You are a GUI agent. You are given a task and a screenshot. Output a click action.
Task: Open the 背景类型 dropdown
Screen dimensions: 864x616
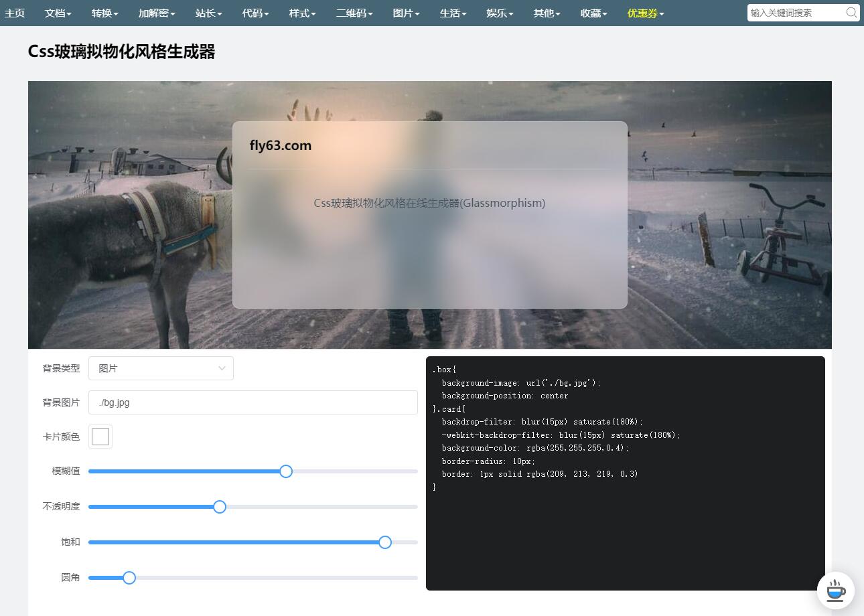[x=161, y=368]
